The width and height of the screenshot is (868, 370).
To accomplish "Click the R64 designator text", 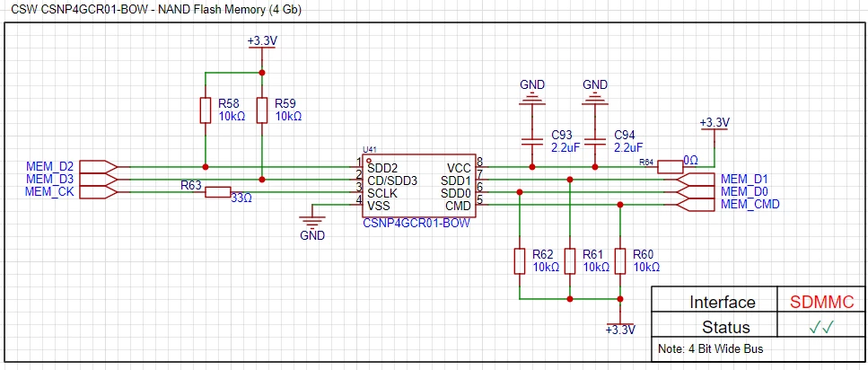I will click(646, 162).
